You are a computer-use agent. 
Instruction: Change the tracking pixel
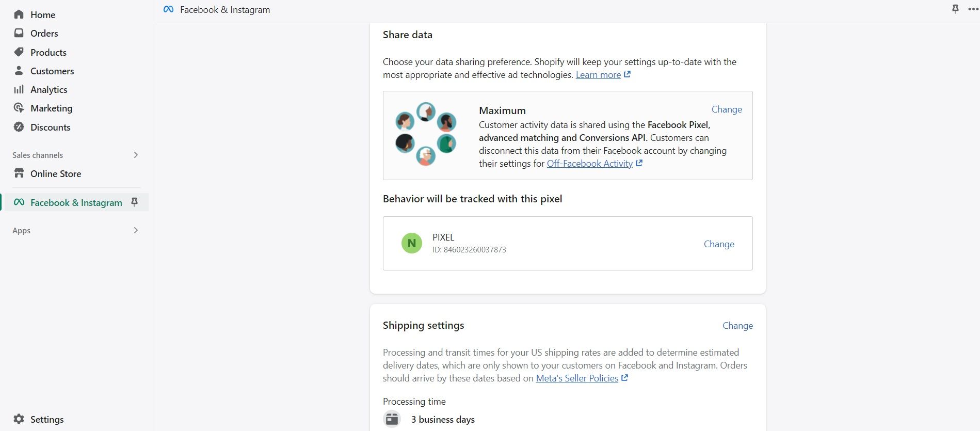(718, 244)
